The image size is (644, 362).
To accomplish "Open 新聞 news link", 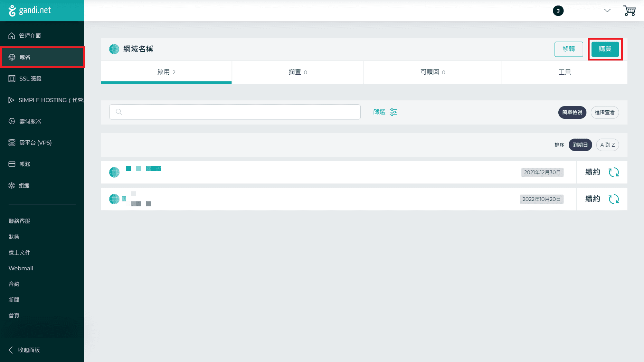I will [14, 300].
